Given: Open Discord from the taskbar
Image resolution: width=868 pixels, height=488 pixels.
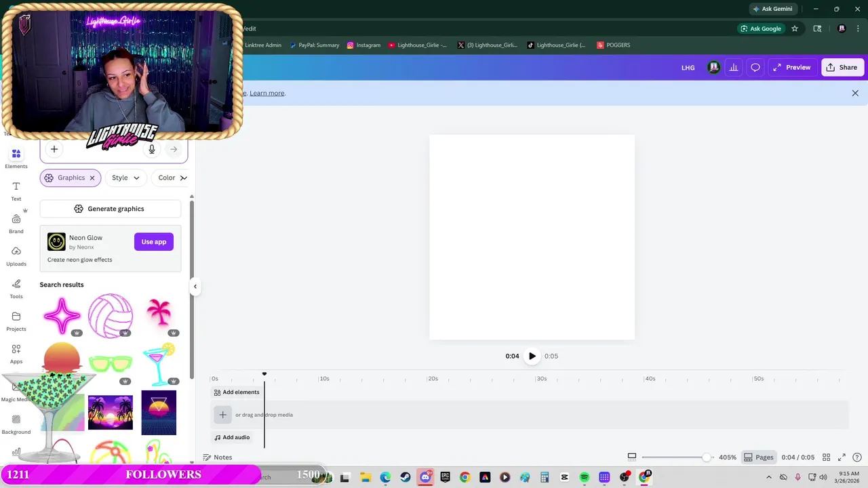Looking at the screenshot, I should click(x=425, y=477).
